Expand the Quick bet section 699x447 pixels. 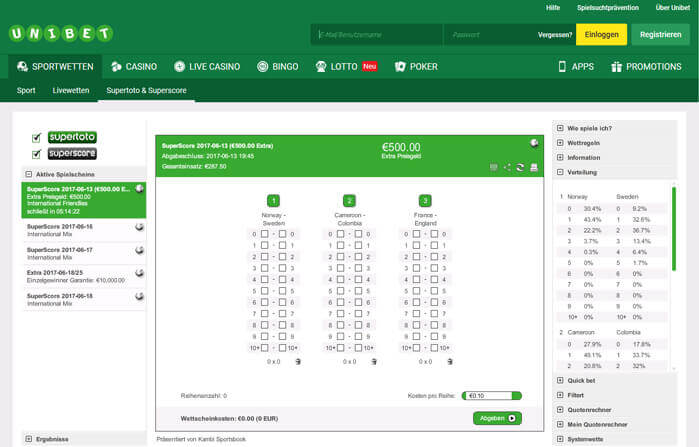coord(560,381)
